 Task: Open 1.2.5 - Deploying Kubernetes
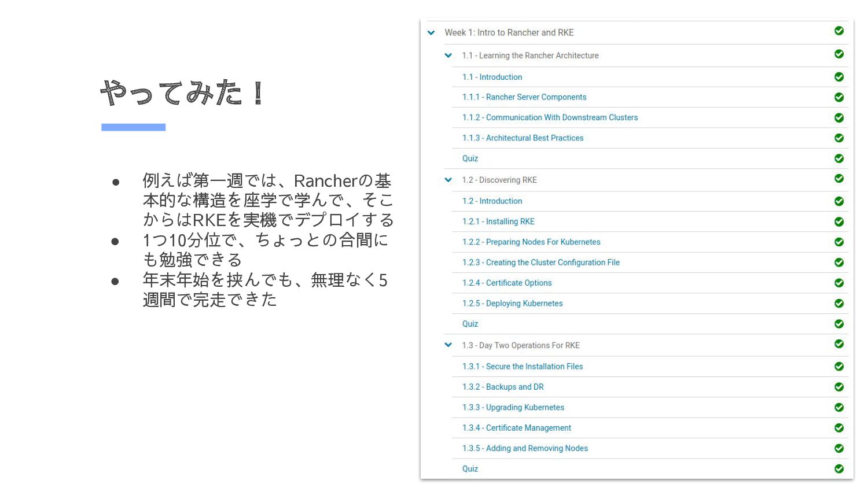pyautogui.click(x=512, y=304)
